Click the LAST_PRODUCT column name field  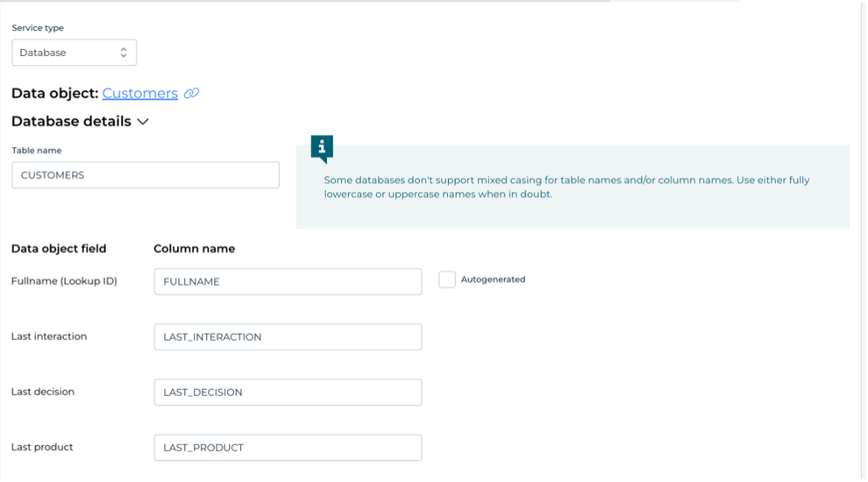coord(288,448)
